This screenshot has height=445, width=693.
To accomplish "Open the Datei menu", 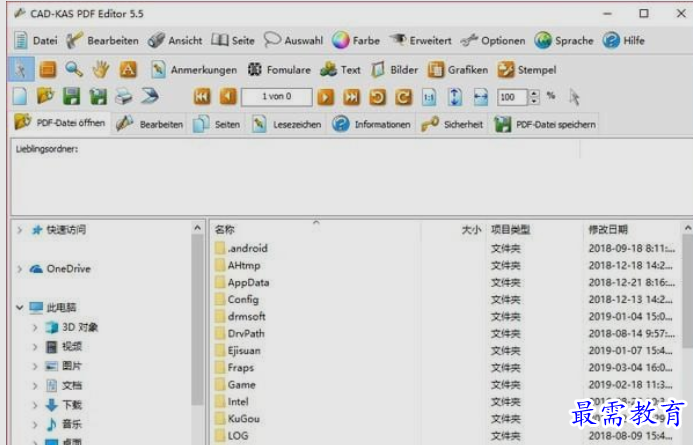I will [x=35, y=41].
